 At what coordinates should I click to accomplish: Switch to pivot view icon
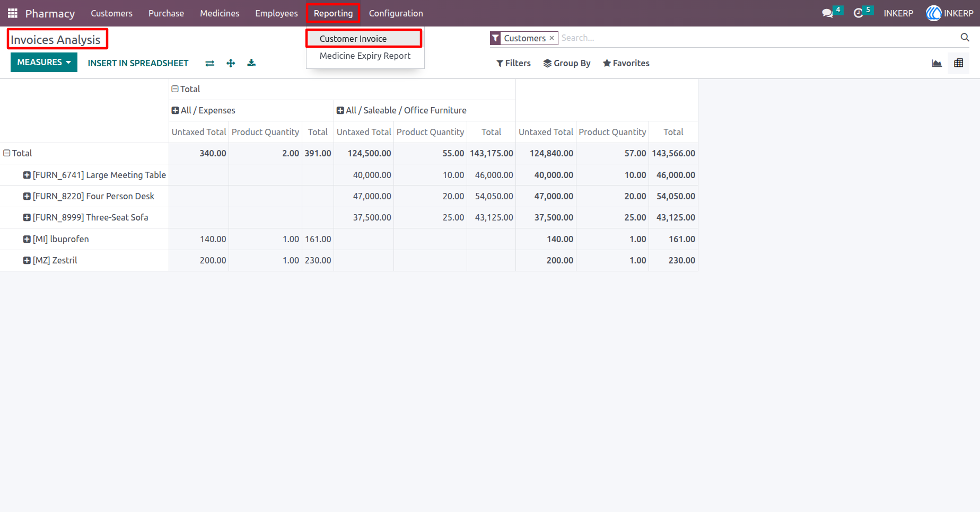pyautogui.click(x=959, y=63)
